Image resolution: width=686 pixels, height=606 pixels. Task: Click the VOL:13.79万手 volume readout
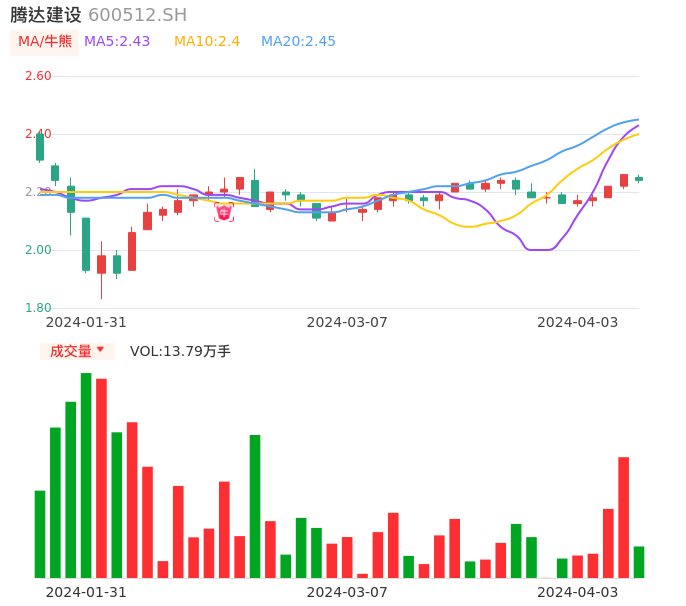pyautogui.click(x=180, y=351)
